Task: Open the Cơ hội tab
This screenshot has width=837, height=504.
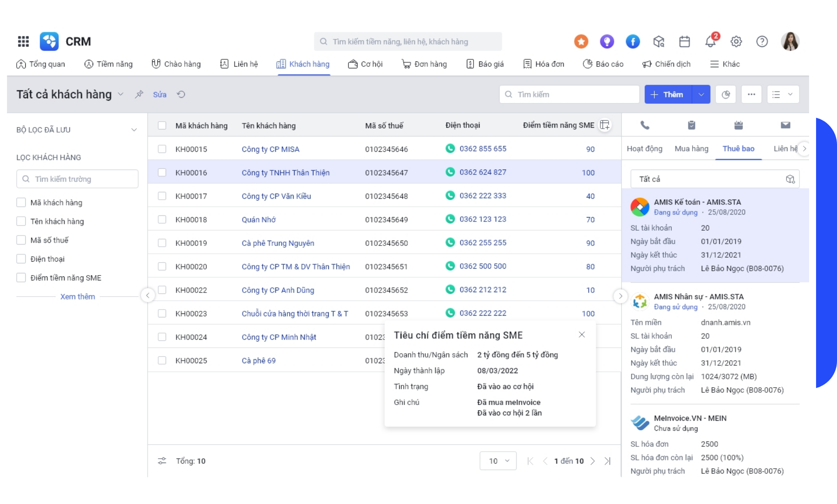Action: coord(365,64)
